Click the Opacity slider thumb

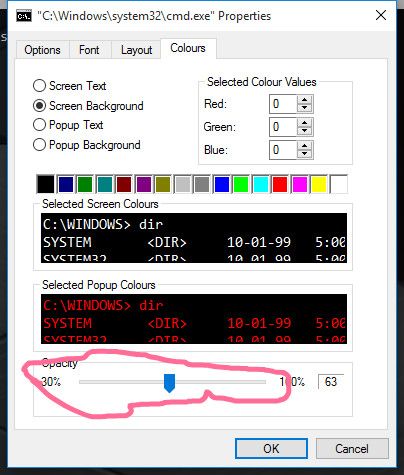coord(170,383)
